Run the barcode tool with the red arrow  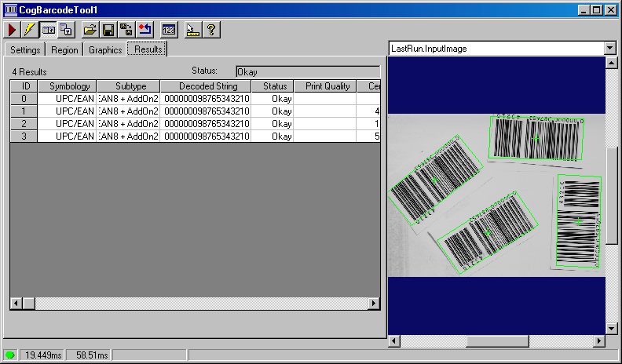(13, 30)
